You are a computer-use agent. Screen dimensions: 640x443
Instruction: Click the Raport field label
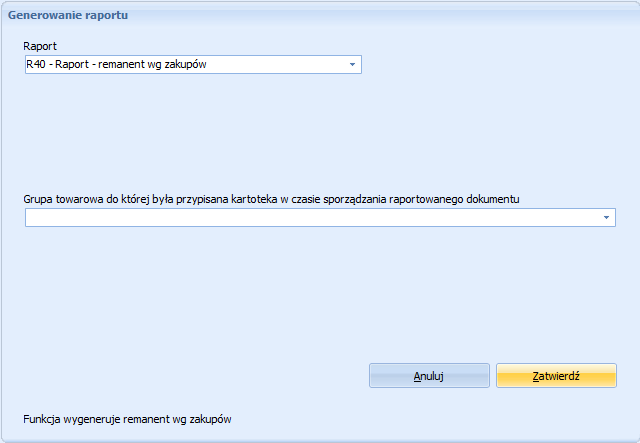tap(40, 46)
